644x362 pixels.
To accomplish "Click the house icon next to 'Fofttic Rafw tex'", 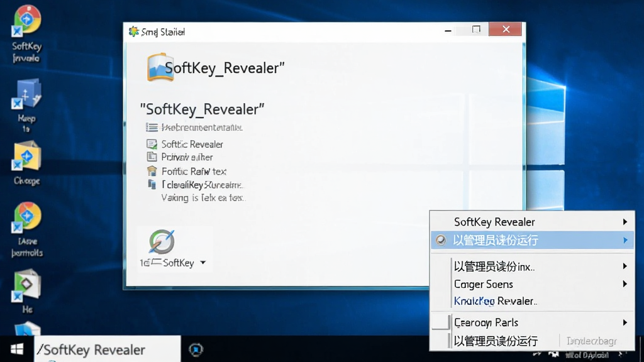I will click(152, 171).
